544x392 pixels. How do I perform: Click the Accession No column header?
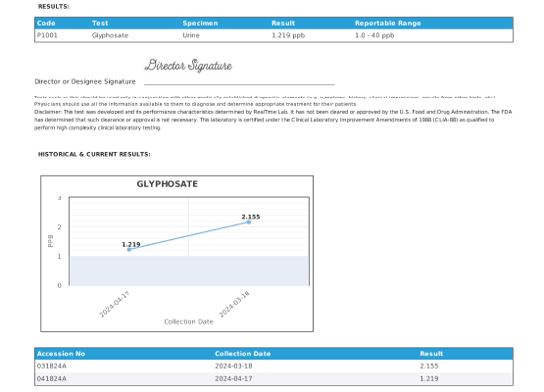61,354
